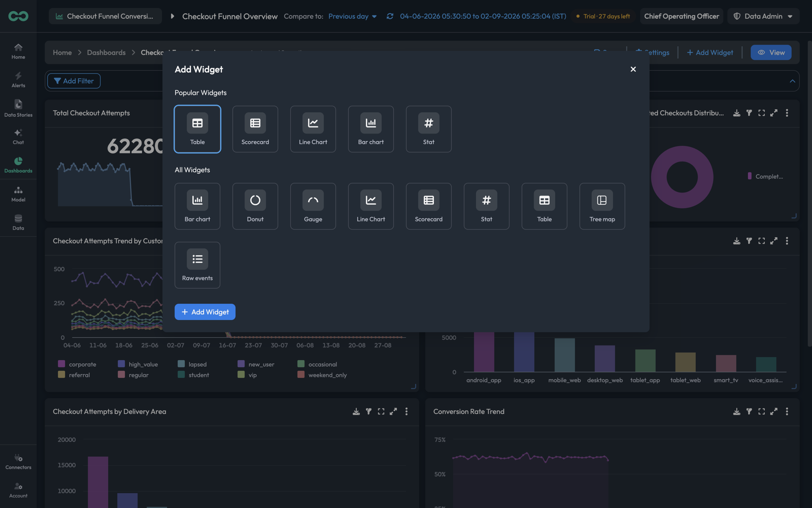Open more options on Checkout Attempts by Delivery Area
Viewport: 812px width, 508px height.
[x=406, y=411]
